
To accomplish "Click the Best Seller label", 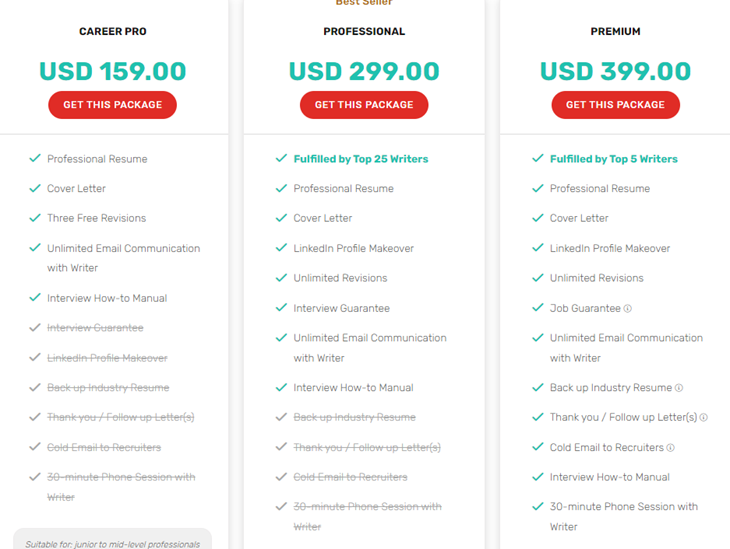I will click(364, 2).
